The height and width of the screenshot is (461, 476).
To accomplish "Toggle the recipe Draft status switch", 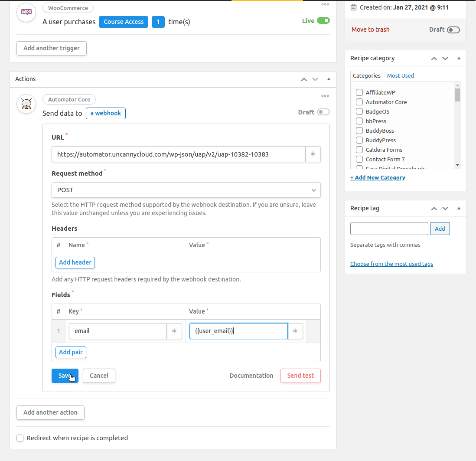I will point(453,30).
